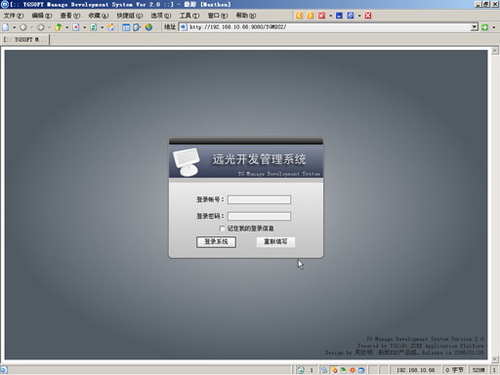Open the 收藏 (Favorites) menu
Screen dimensions: 500x375
(98, 16)
